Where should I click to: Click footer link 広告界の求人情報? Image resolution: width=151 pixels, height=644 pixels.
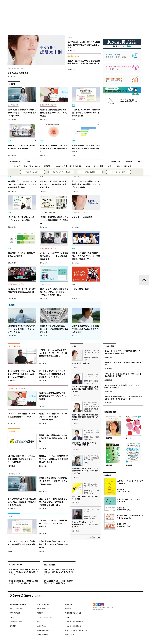click(15, 622)
